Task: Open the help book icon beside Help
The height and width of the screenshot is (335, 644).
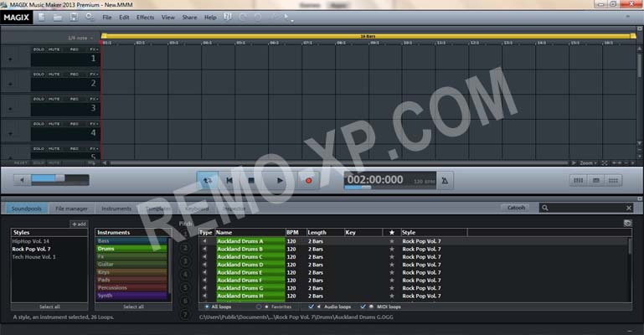Action: 228,17
